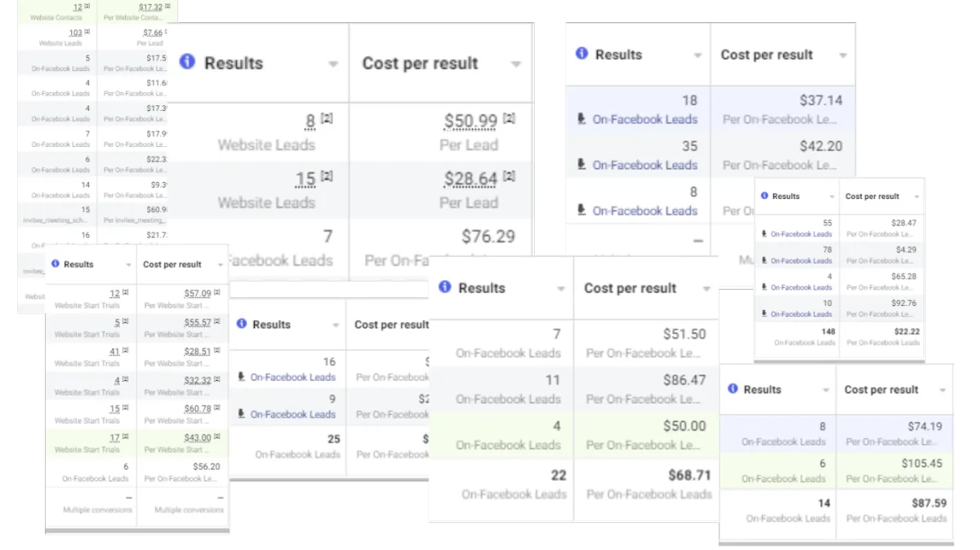Click info icon beside Results above 18 On-Facebook Leads
Screen dimensions: 980x550
point(581,54)
